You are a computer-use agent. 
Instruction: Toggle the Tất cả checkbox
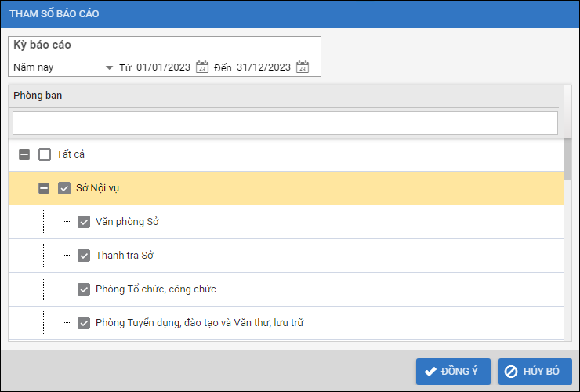[45, 154]
